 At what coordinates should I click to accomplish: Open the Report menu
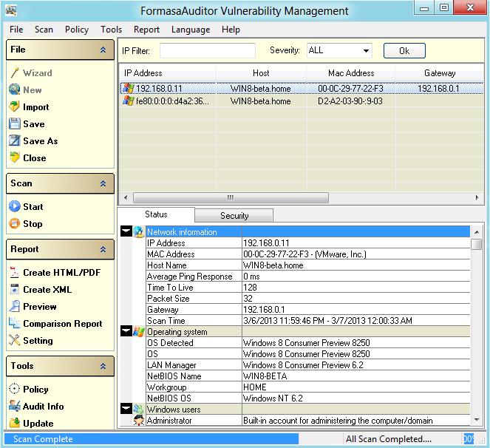click(146, 30)
